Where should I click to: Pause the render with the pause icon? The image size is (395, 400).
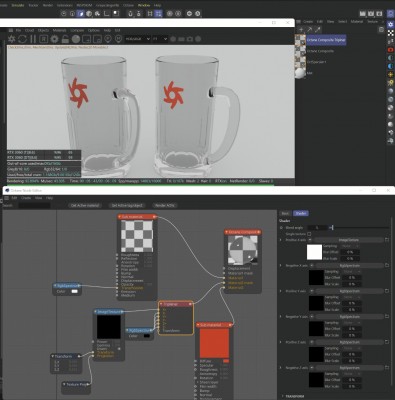click(x=33, y=39)
